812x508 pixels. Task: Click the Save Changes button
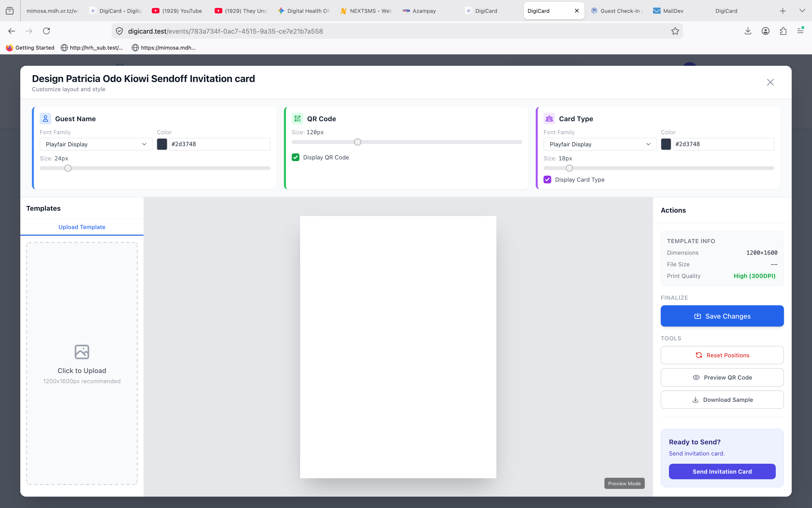coord(722,316)
